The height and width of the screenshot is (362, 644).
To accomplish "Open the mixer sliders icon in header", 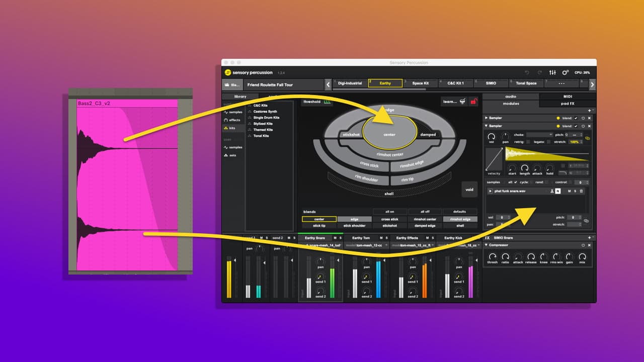I will 552,72.
